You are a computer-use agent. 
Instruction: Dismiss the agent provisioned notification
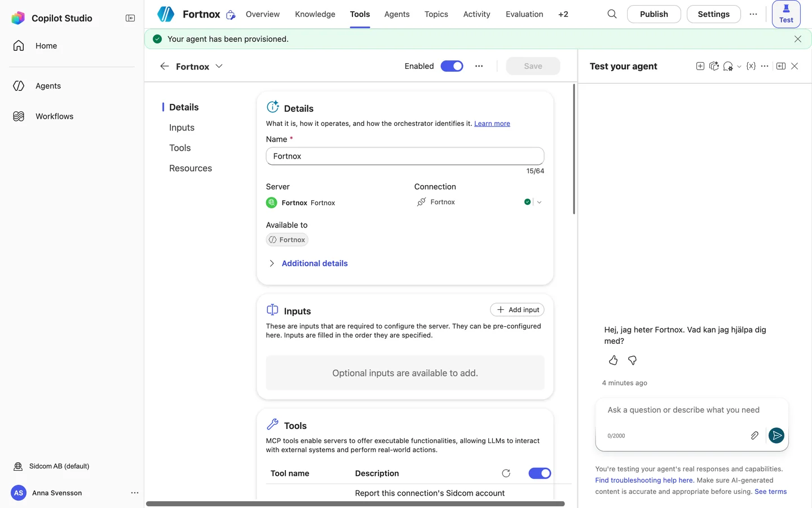point(798,39)
